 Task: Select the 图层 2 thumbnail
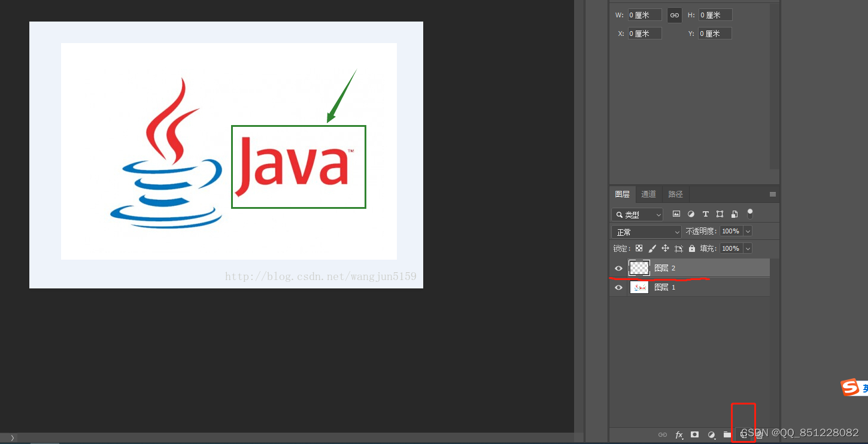(639, 268)
